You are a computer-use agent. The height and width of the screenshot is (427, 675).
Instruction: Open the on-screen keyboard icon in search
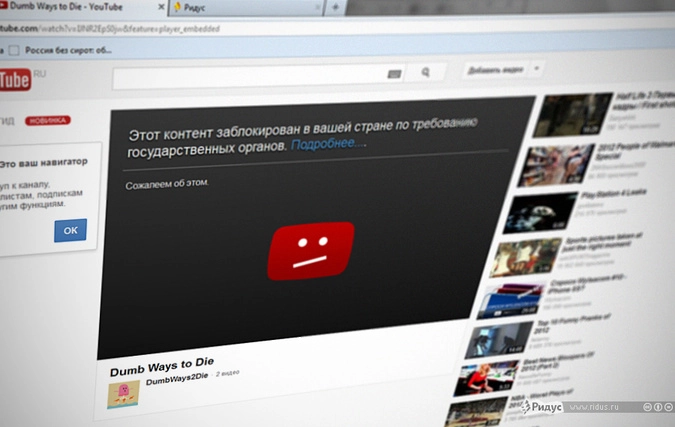coord(394,73)
